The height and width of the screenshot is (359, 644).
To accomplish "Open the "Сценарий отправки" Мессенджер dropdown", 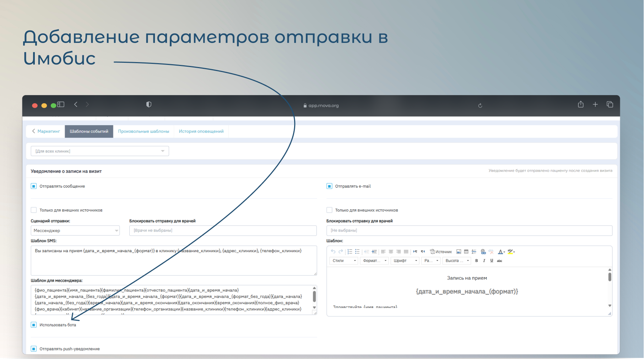I will pos(75,231).
